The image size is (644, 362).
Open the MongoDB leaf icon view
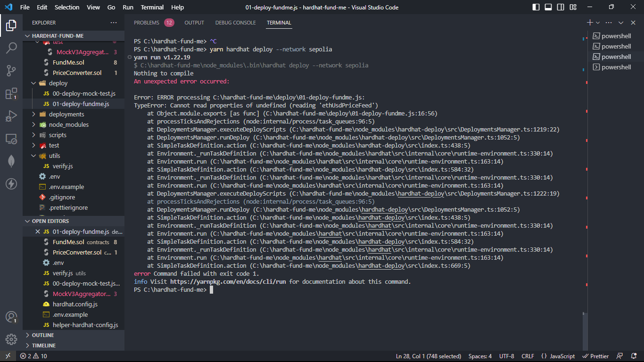pos(11,161)
